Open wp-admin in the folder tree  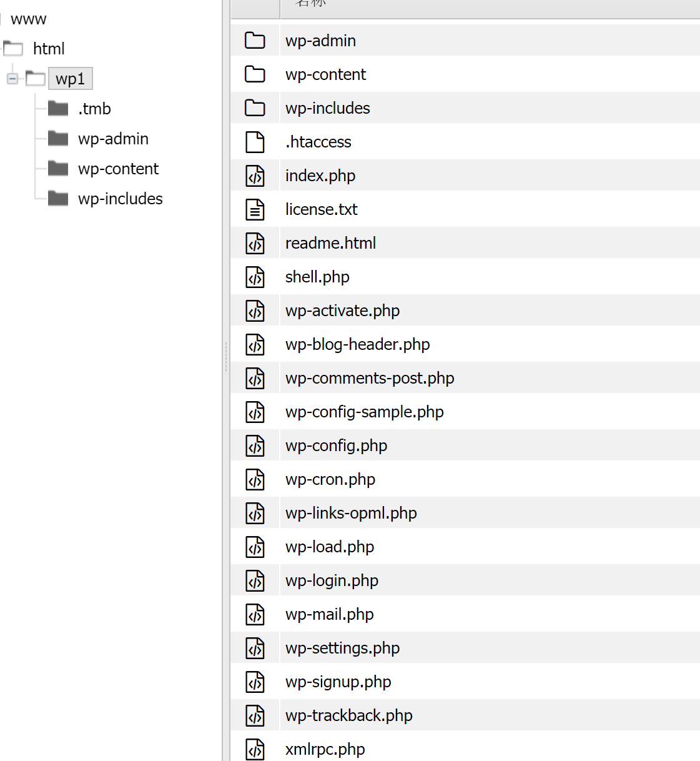113,139
